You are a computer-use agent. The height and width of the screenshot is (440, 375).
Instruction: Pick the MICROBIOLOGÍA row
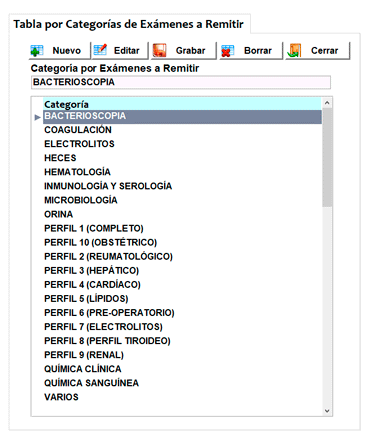[182, 200]
